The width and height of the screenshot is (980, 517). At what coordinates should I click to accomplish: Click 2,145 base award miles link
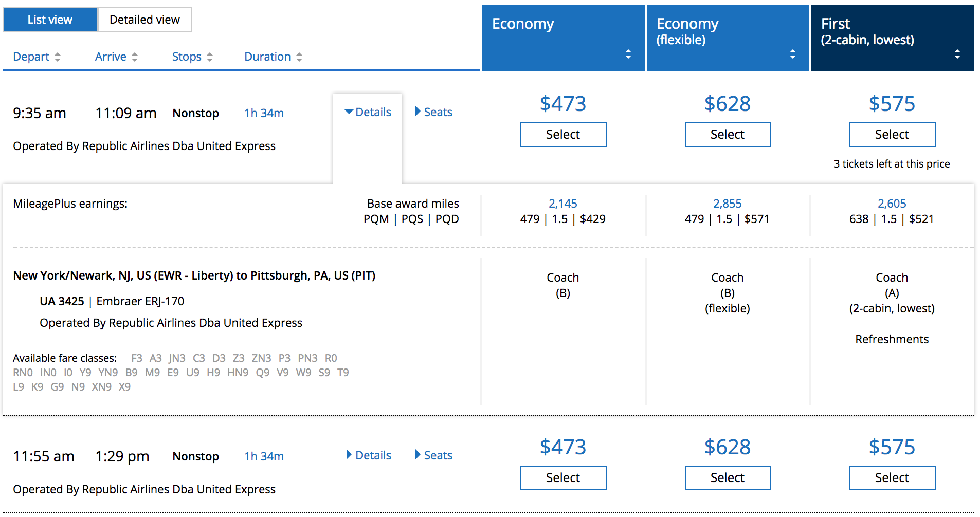coord(562,204)
